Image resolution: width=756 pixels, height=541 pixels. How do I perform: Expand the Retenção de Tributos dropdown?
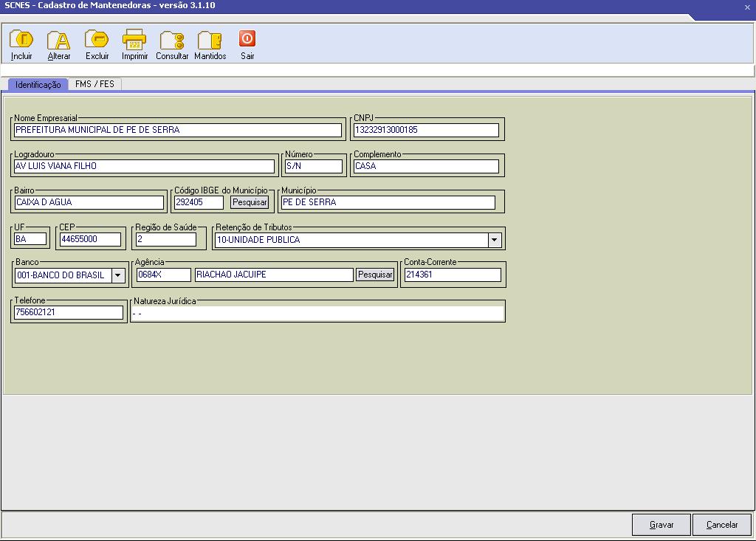[494, 240]
